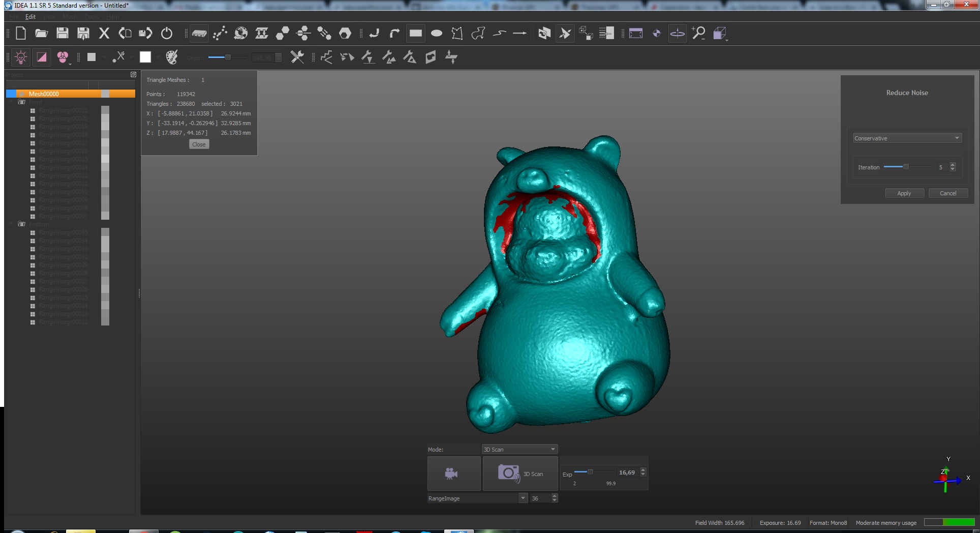Viewport: 980px width, 533px height.
Task: Click the 'Triangles : 238680' info text
Action: point(171,104)
